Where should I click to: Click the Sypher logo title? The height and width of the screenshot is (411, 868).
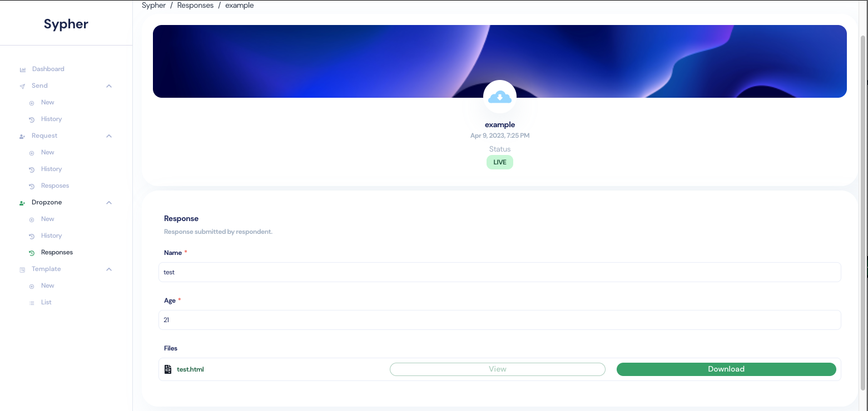pos(66,24)
